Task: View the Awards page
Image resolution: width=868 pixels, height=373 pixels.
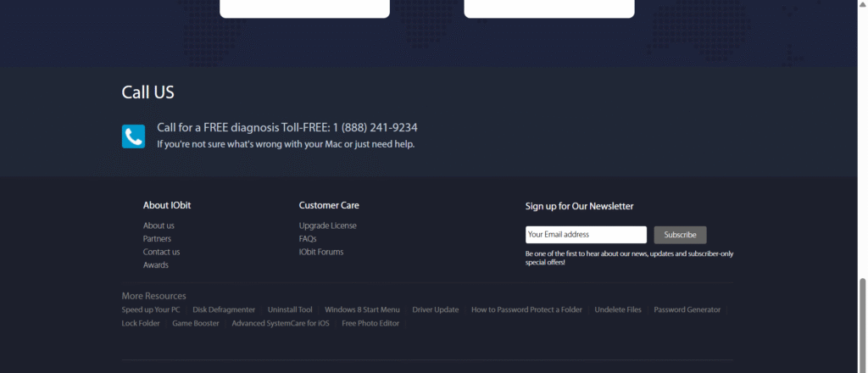Action: [156, 265]
